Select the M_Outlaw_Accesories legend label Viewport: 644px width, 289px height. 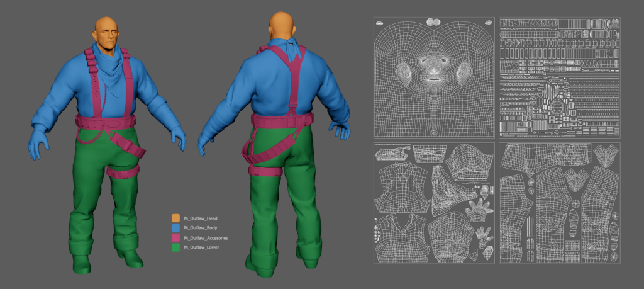coord(206,238)
